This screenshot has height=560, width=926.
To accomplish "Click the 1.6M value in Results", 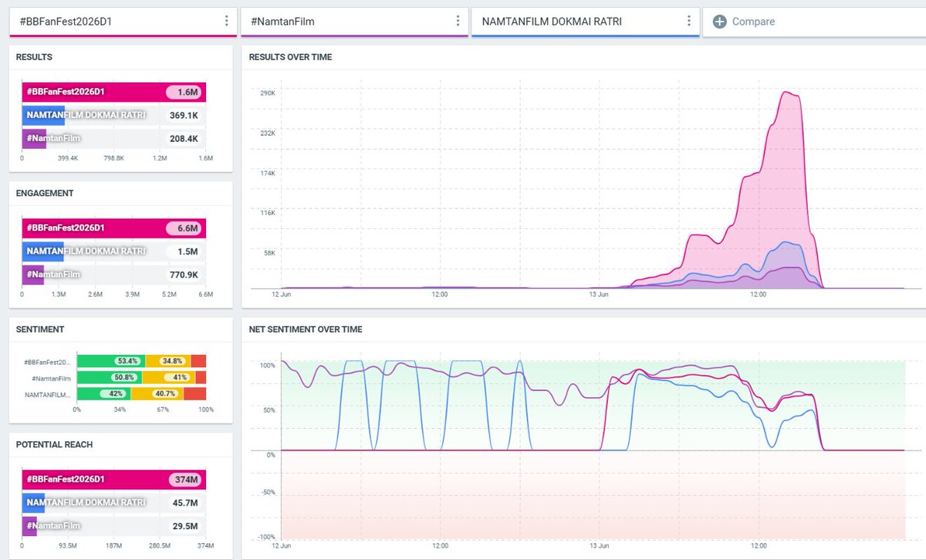I will click(184, 93).
